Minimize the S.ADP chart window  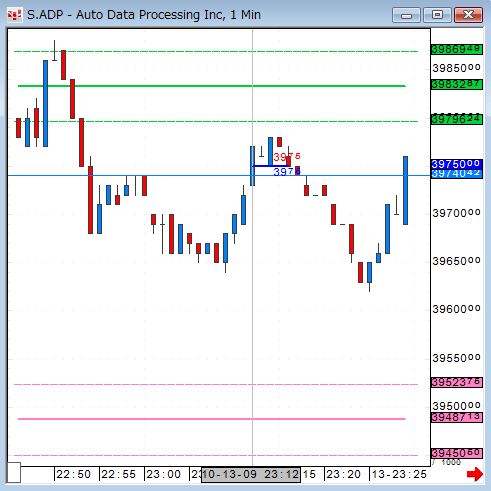tap(406, 15)
